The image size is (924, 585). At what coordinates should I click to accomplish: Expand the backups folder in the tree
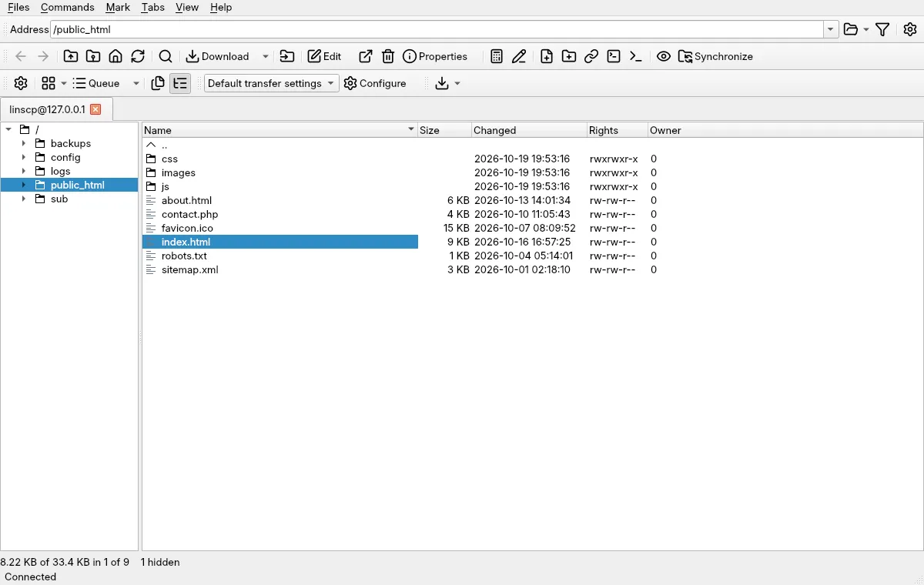(24, 143)
